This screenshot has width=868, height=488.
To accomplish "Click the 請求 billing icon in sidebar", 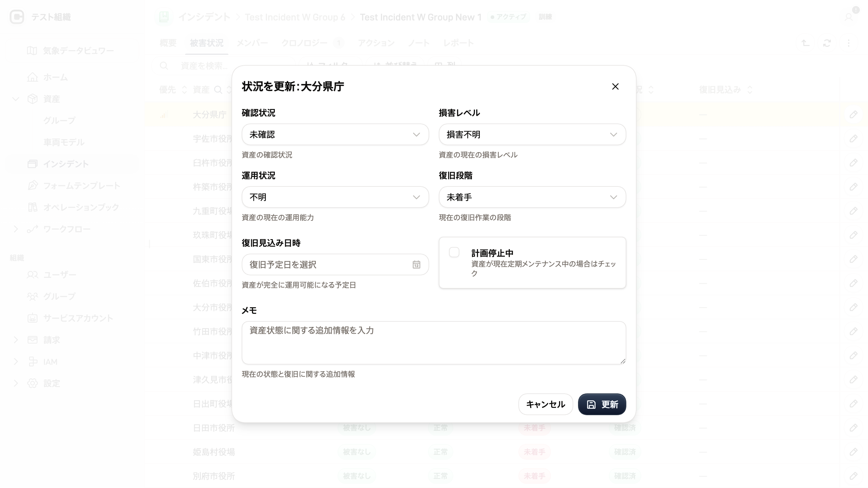I will (x=32, y=340).
